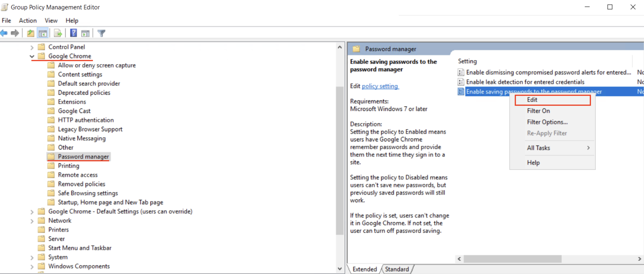
Task: Click the Printers folder icon
Action: (41, 230)
